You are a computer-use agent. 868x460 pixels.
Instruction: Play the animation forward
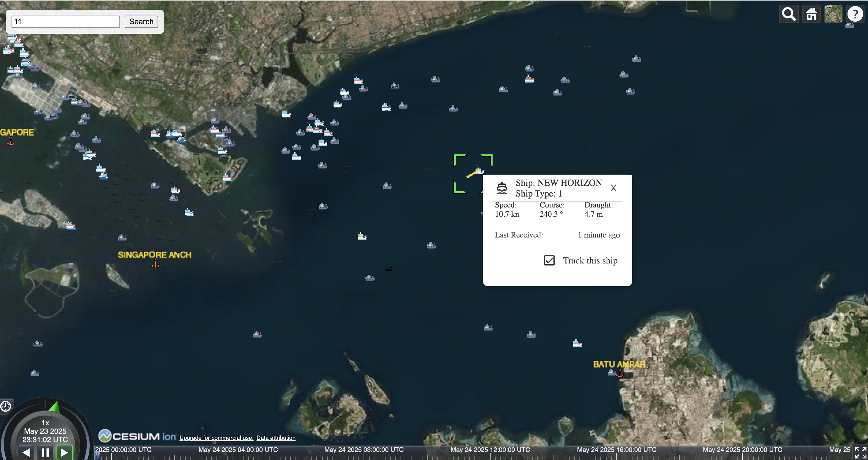[64, 452]
